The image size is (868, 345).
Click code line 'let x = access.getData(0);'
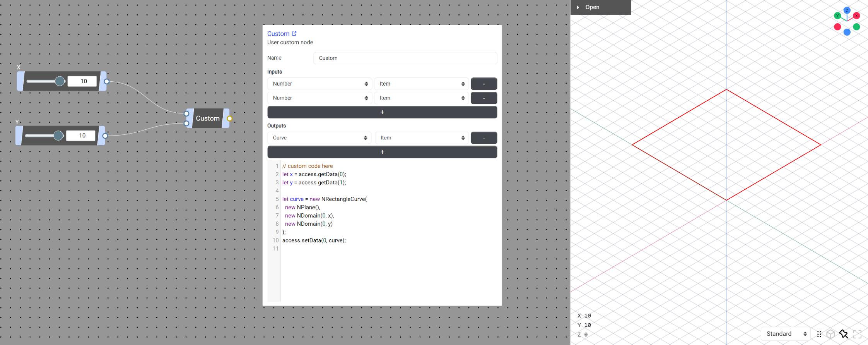point(314,174)
